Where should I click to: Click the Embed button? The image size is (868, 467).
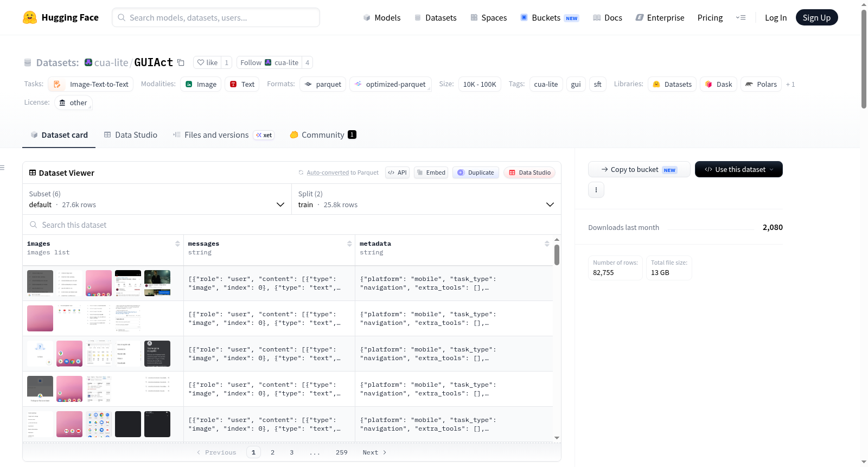431,172
